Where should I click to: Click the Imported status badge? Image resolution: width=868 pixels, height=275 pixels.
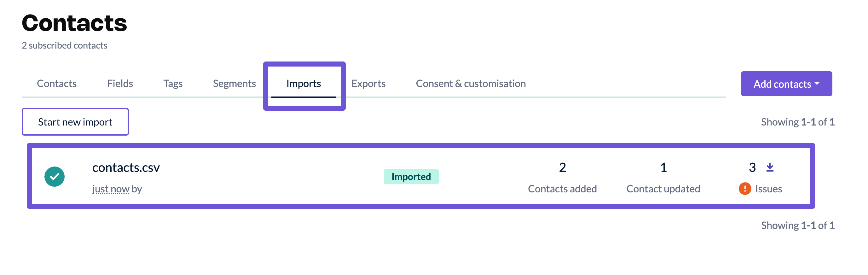point(411,177)
